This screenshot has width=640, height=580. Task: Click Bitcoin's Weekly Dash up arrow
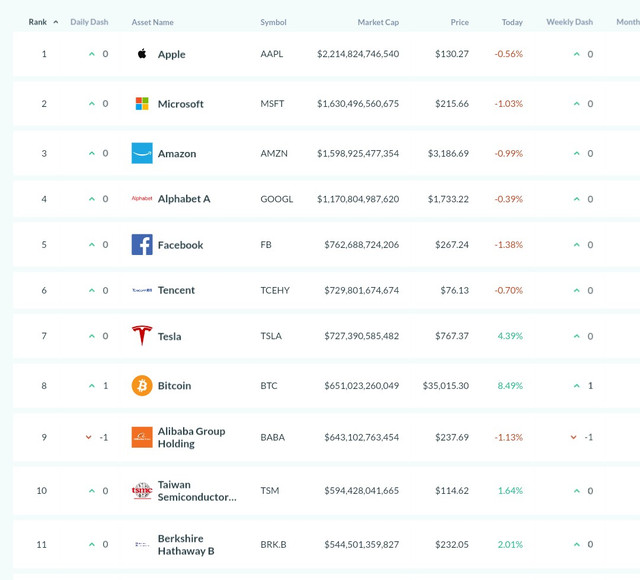coord(577,386)
